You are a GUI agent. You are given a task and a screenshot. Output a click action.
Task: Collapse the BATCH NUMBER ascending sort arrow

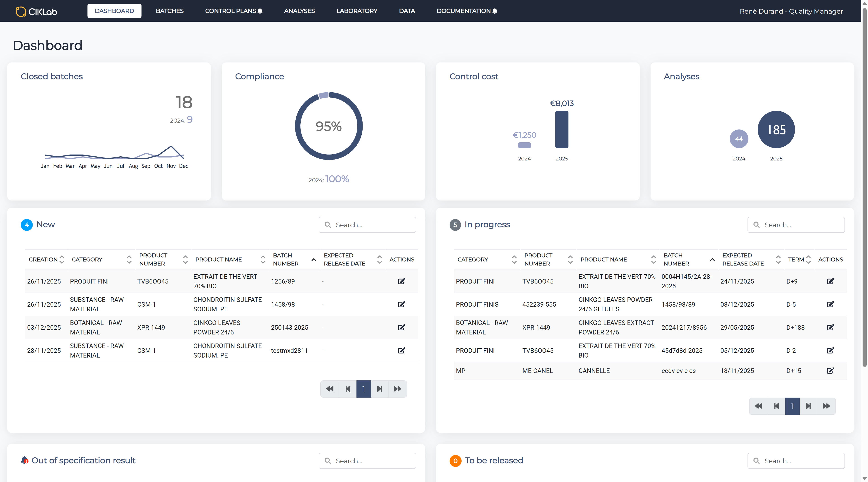[314, 260]
